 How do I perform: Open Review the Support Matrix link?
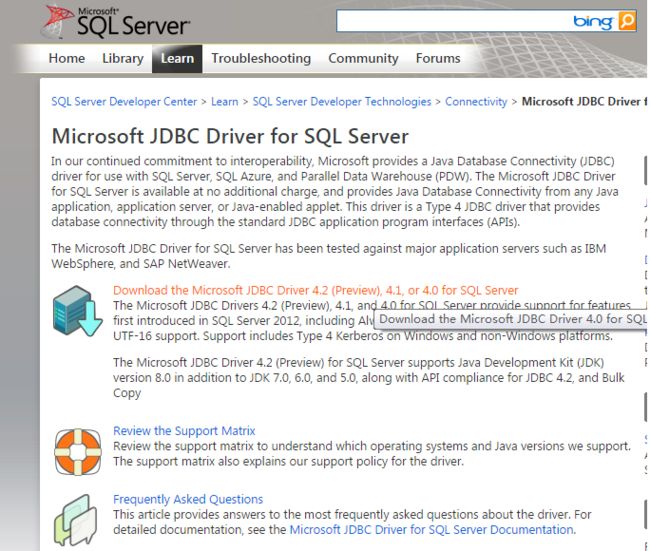pos(184,431)
